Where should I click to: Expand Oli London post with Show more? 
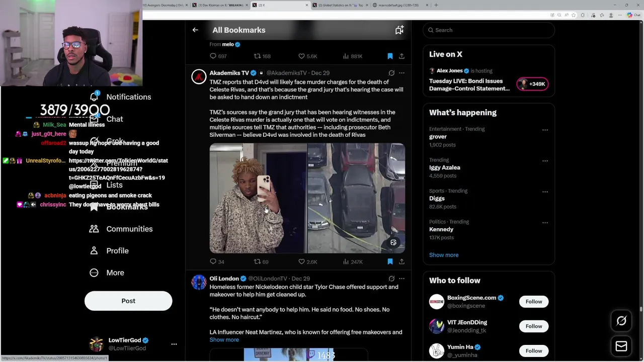coord(224,340)
